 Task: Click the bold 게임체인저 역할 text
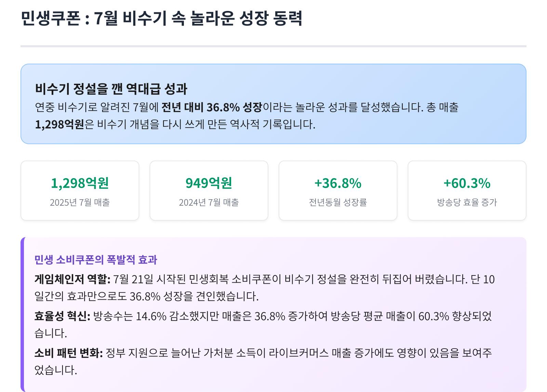pyautogui.click(x=72, y=279)
